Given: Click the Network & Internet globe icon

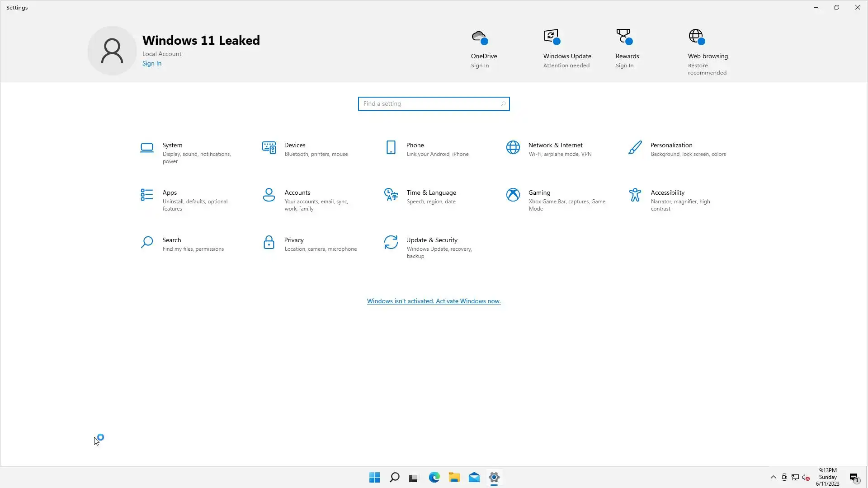Looking at the screenshot, I should (513, 148).
